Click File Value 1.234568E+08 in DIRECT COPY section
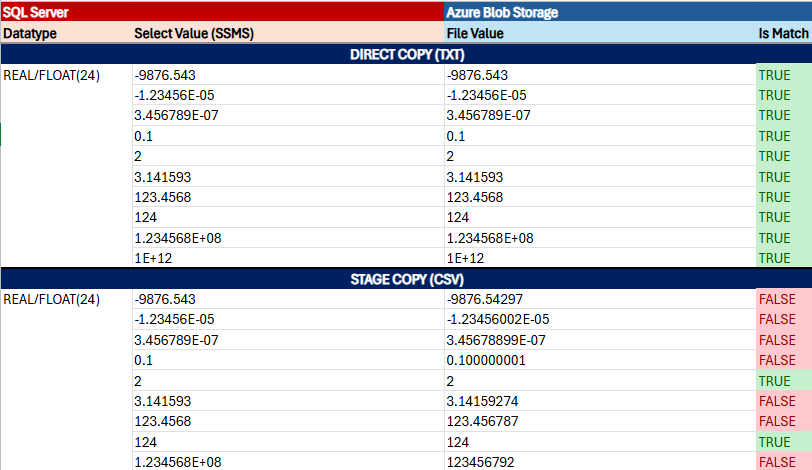 tap(600, 238)
